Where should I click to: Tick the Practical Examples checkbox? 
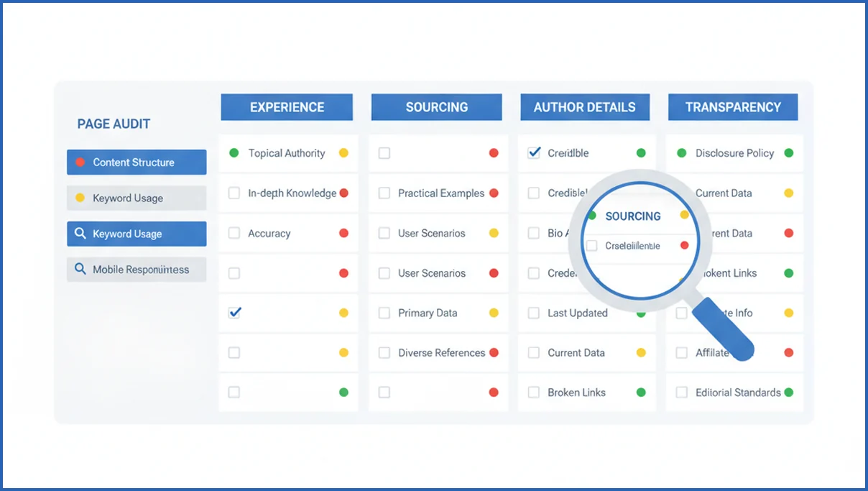(384, 193)
